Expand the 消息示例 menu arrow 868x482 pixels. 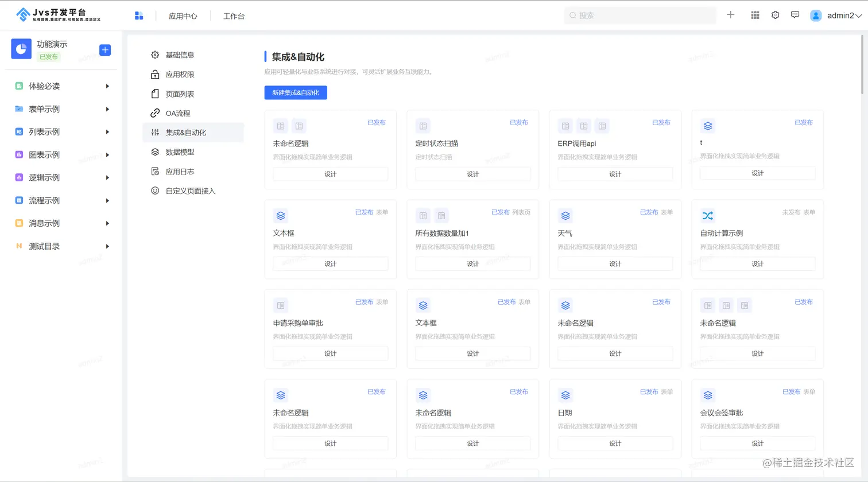click(107, 223)
